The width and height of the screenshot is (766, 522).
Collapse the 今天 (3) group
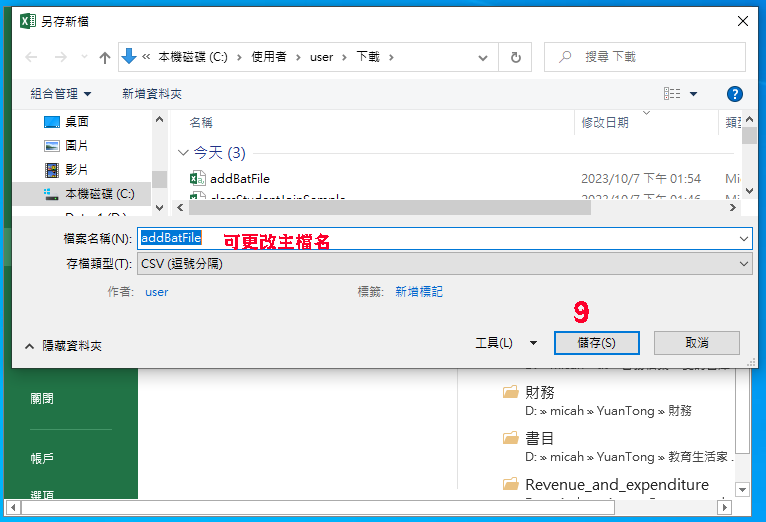click(183, 153)
